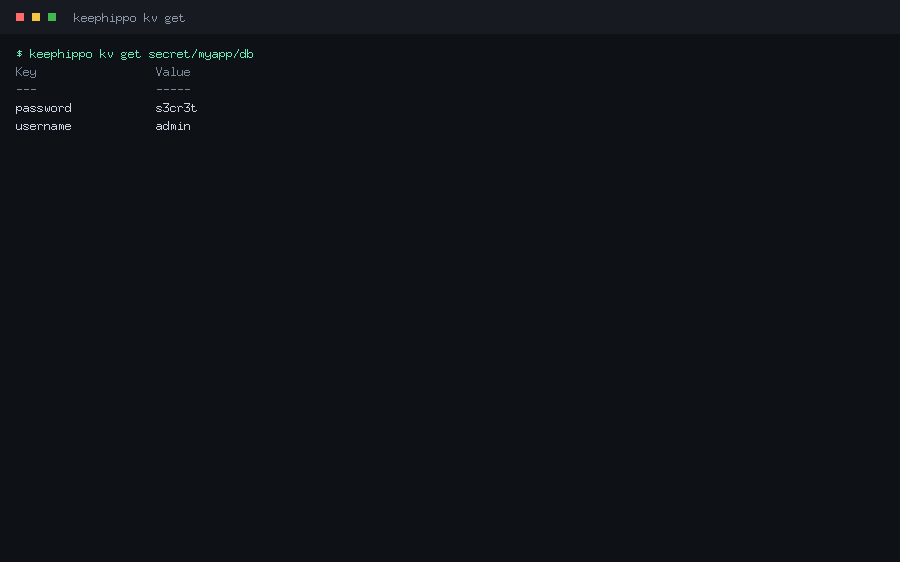The image size is (900, 562).
Task: Focus the empty terminal area below the output
Action: click(x=450, y=344)
